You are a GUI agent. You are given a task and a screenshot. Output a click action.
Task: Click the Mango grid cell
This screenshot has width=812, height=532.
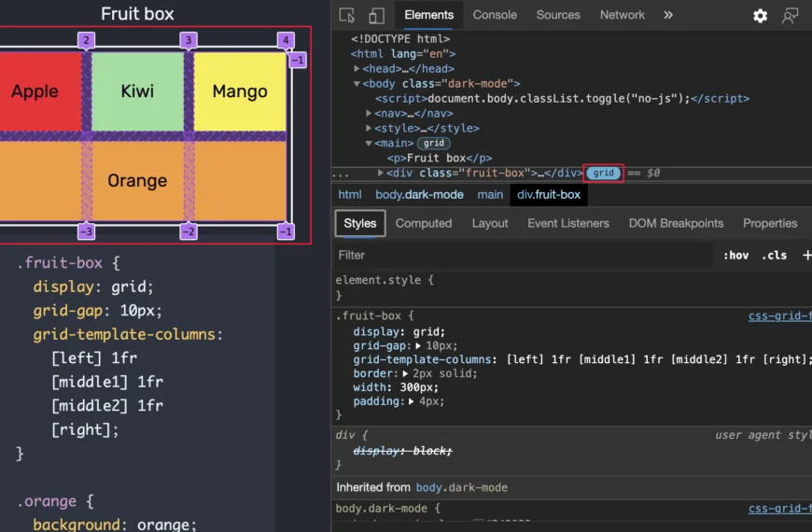[x=240, y=91]
